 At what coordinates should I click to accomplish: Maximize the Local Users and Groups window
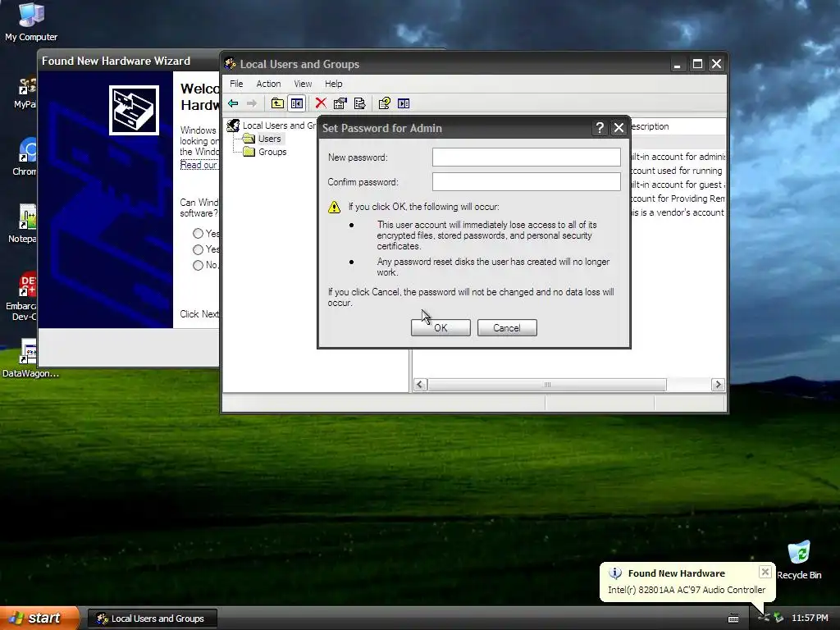pyautogui.click(x=697, y=64)
